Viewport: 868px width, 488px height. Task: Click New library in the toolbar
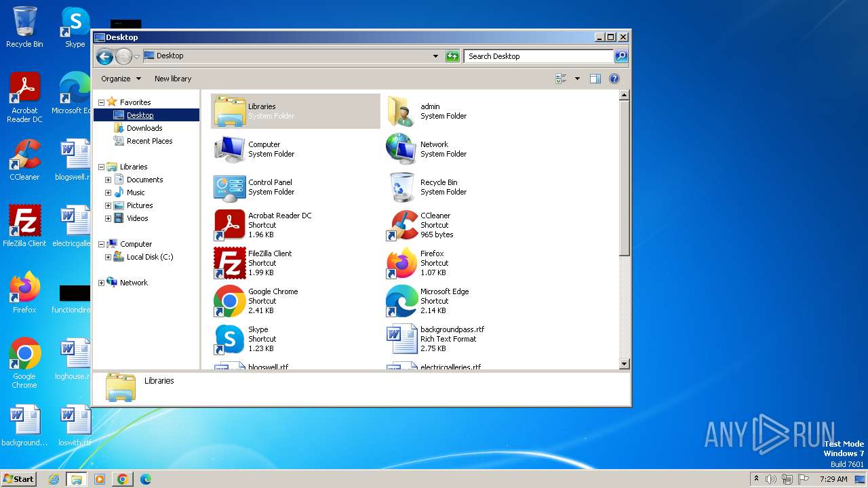pos(173,79)
